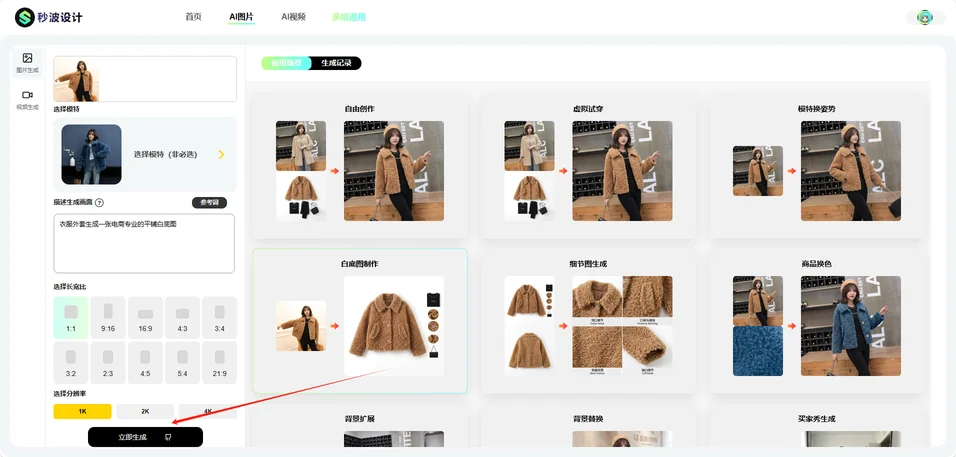Focus the prompt description text area
956x457 pixels.
pos(144,243)
